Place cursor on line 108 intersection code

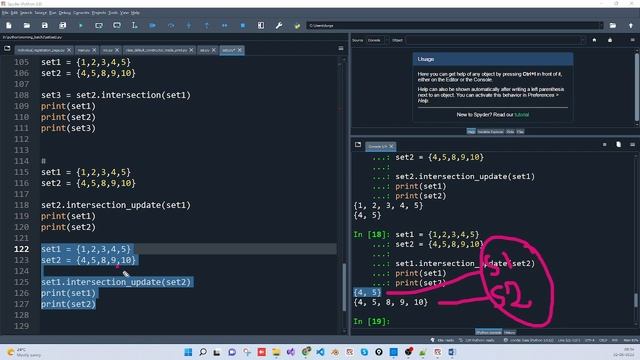coord(116,95)
